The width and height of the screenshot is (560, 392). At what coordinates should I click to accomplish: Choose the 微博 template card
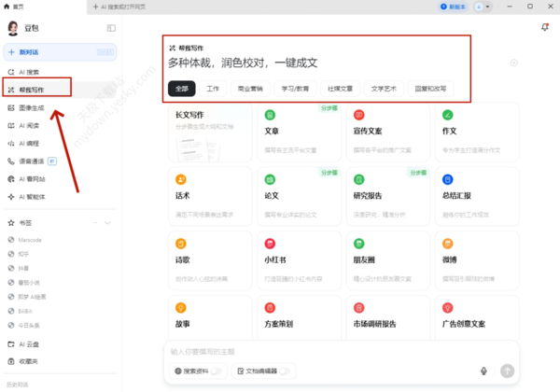pos(477,260)
